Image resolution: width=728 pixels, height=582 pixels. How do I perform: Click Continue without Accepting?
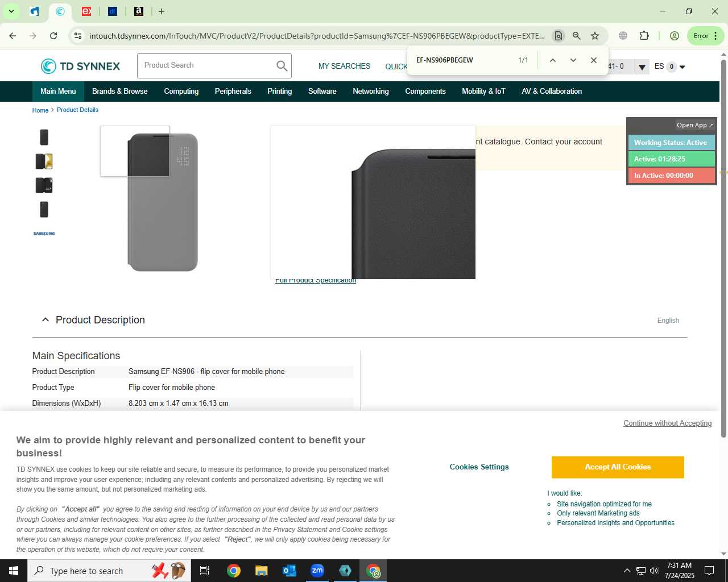[668, 423]
